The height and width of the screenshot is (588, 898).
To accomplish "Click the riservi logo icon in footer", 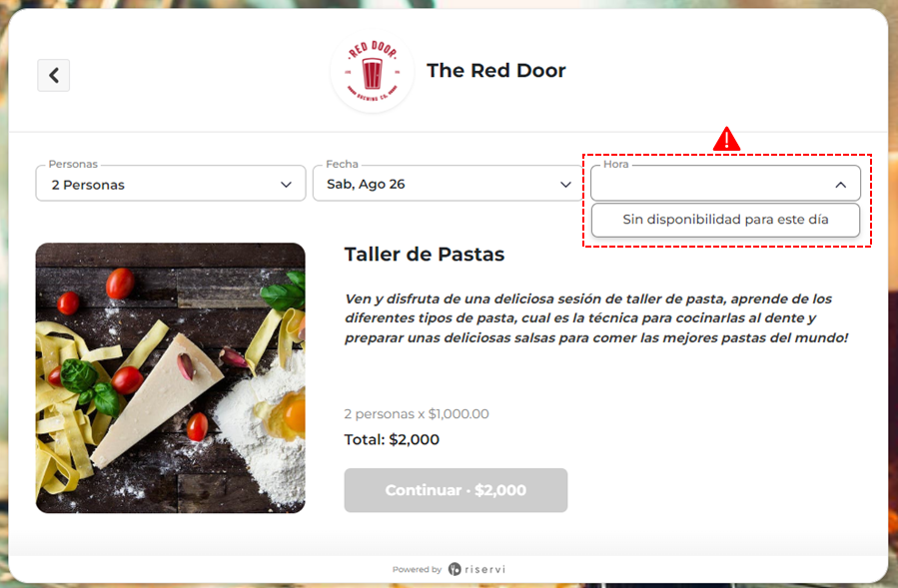I will [454, 569].
